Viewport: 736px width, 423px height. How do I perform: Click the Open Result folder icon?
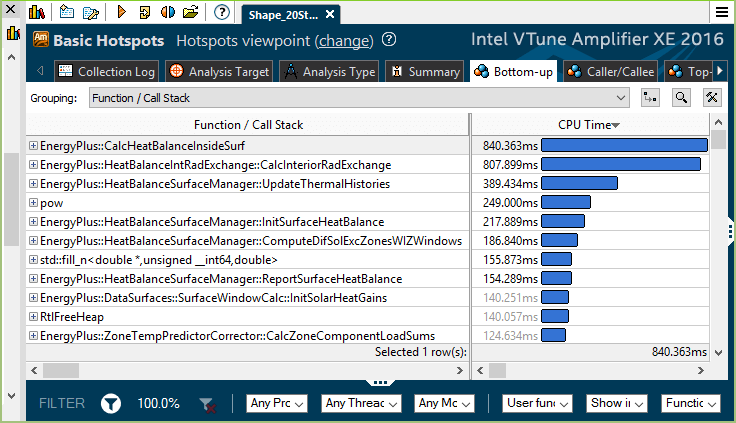click(191, 12)
